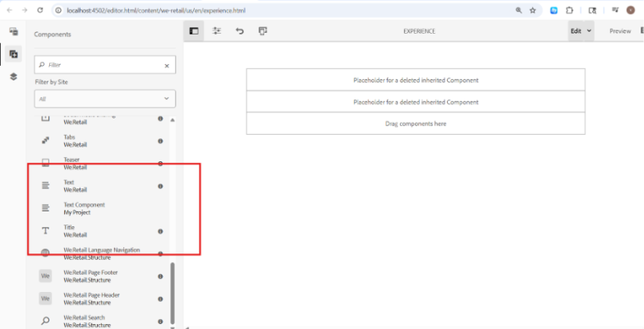
Task: Click the Title component T icon
Action: tap(46, 231)
